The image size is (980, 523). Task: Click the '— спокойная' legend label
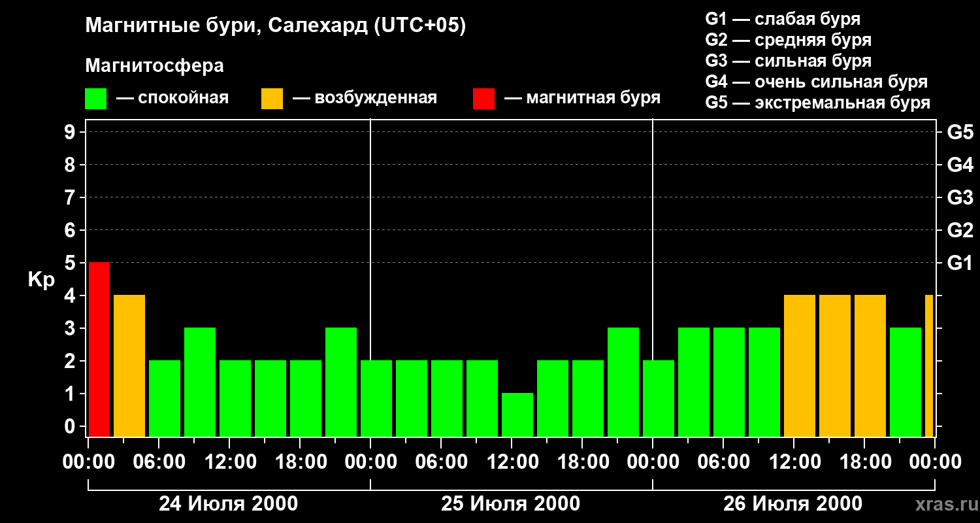tap(172, 98)
